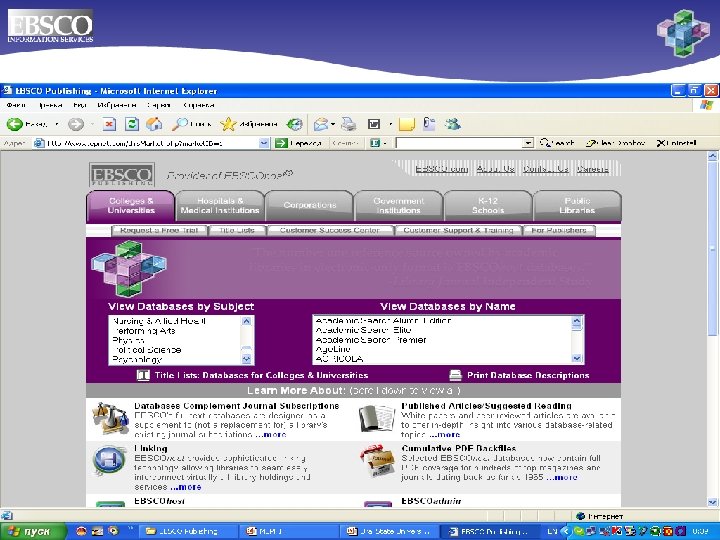
Task: Switch to K-12 Schools tab
Action: (x=488, y=206)
